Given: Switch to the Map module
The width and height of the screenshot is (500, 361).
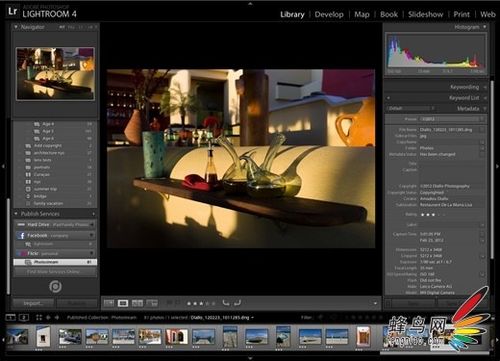Looking at the screenshot, I should [362, 14].
